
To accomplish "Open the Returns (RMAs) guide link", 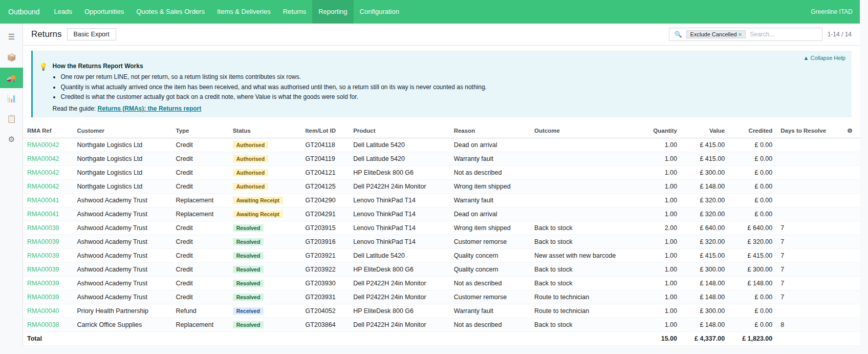I will click(x=149, y=109).
